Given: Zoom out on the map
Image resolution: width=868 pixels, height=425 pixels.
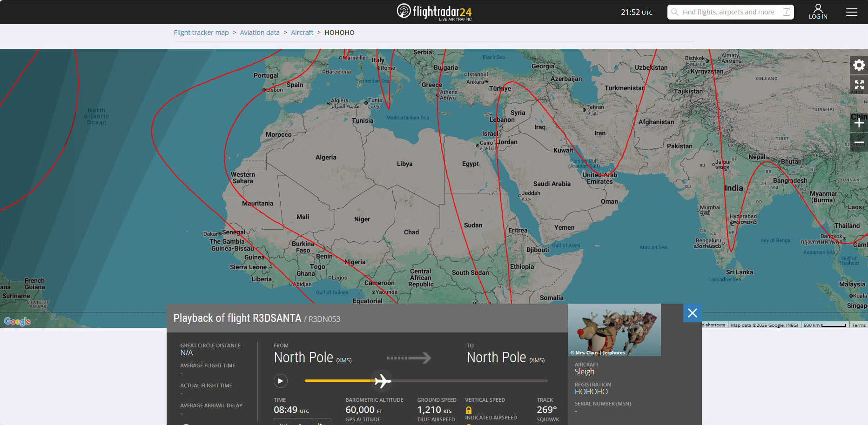Looking at the screenshot, I should [x=859, y=143].
